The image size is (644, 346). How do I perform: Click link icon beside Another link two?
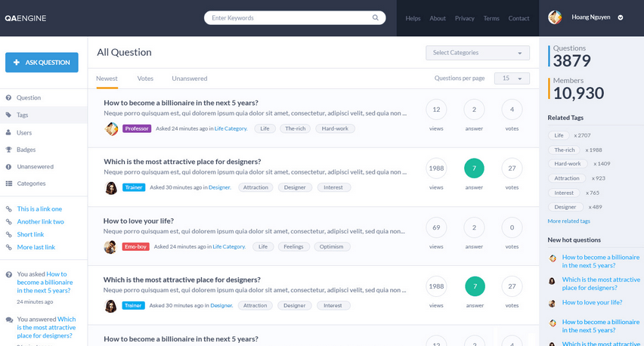click(x=8, y=221)
